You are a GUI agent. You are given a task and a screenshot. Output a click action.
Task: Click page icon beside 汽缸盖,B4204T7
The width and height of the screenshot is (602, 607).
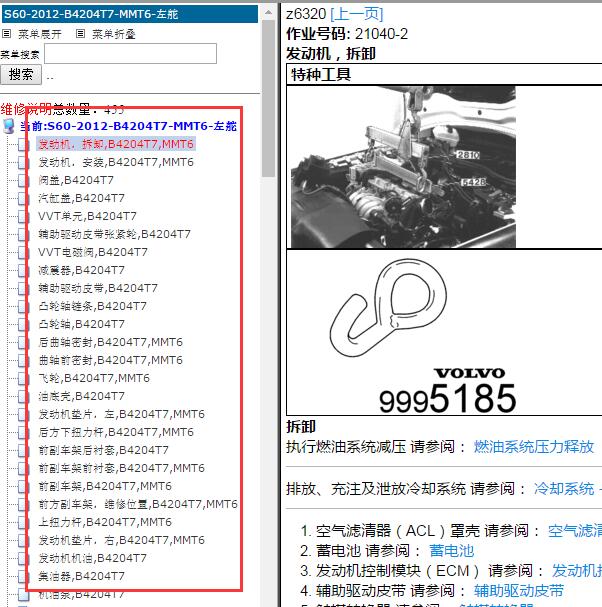coord(23,198)
